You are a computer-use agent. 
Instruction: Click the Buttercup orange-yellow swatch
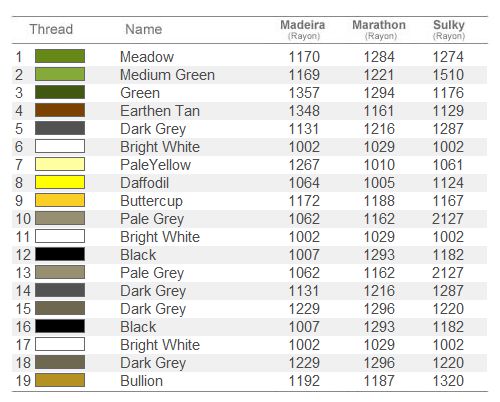60,200
